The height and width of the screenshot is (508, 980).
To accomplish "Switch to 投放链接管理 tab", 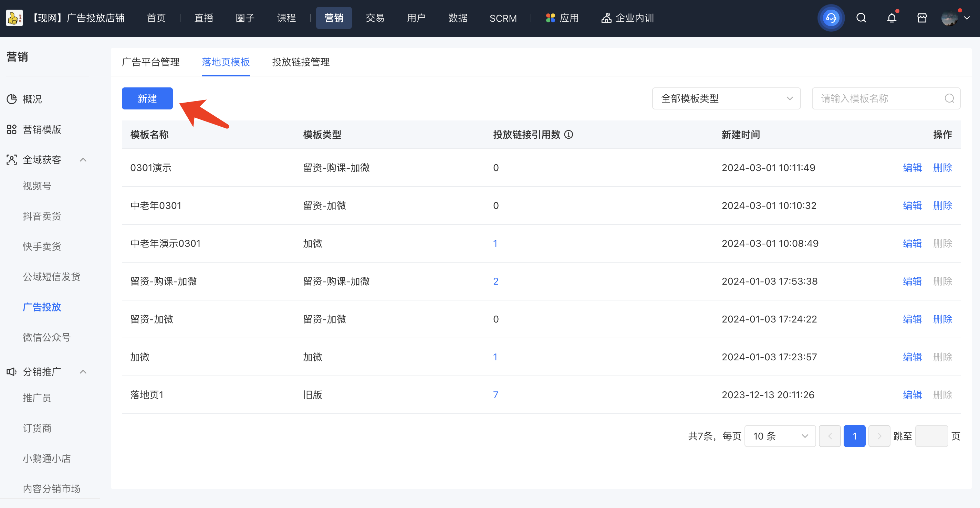I will [301, 62].
